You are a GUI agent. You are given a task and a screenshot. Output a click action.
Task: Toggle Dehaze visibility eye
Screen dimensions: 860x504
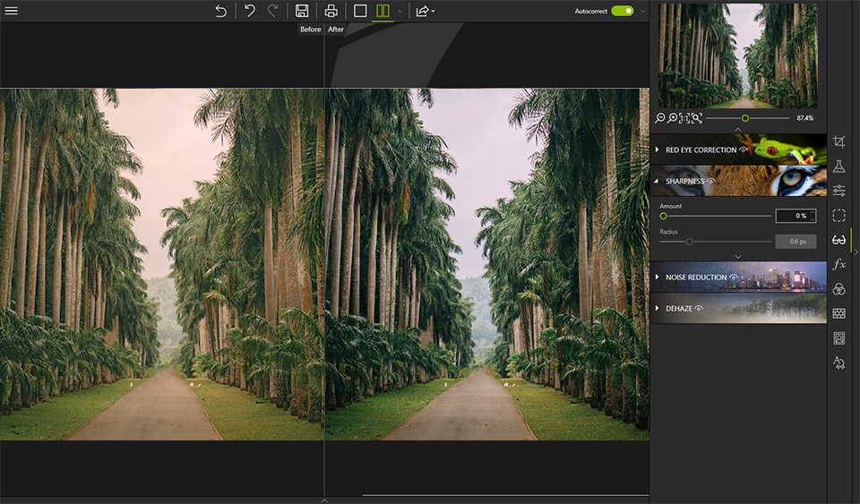click(699, 309)
